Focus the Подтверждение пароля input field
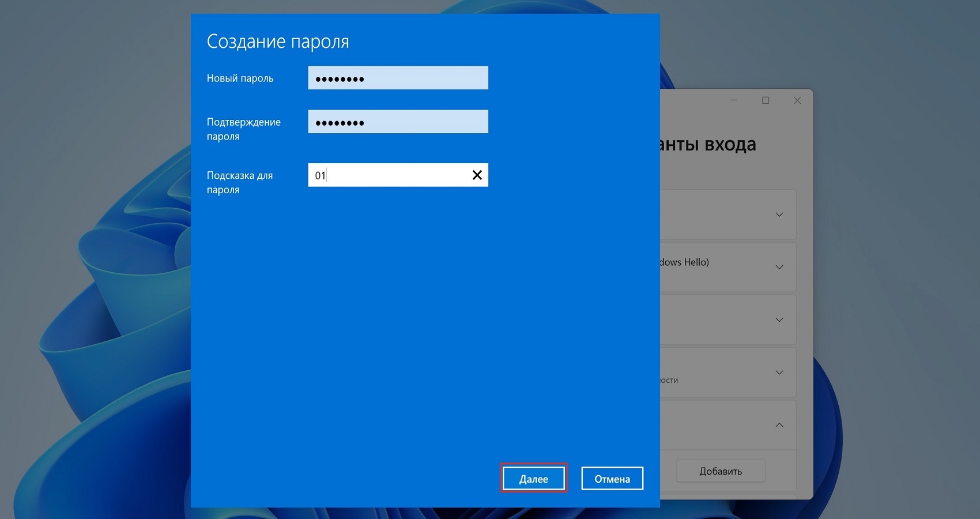Viewport: 980px width, 519px height. pyautogui.click(x=398, y=122)
